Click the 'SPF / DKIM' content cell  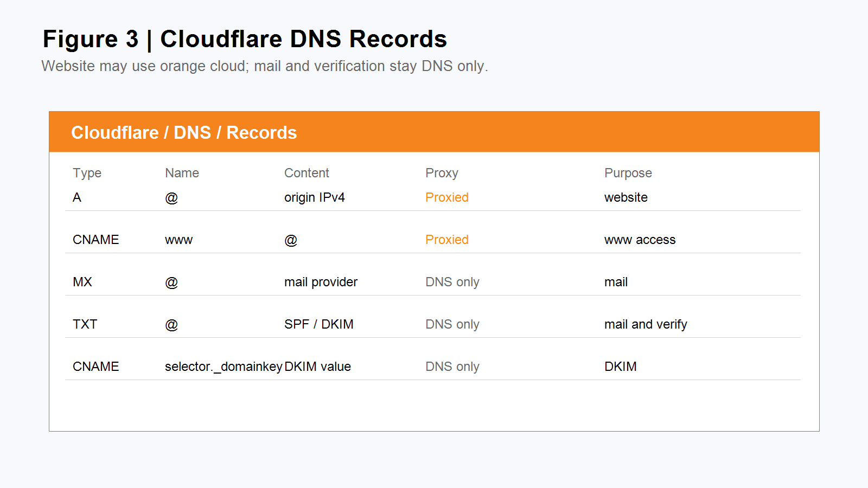point(319,324)
